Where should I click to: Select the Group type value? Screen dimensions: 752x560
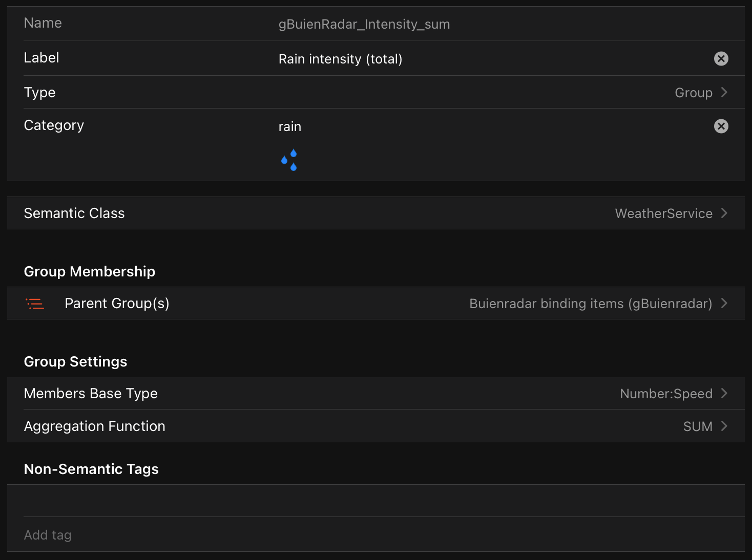pyautogui.click(x=693, y=93)
